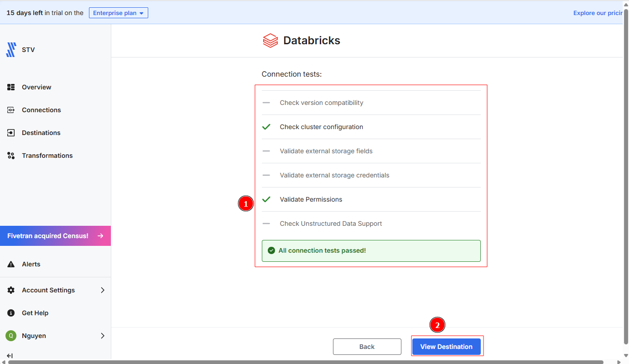Click the Transformations sidebar icon
This screenshot has width=629, height=364.
click(x=11, y=156)
